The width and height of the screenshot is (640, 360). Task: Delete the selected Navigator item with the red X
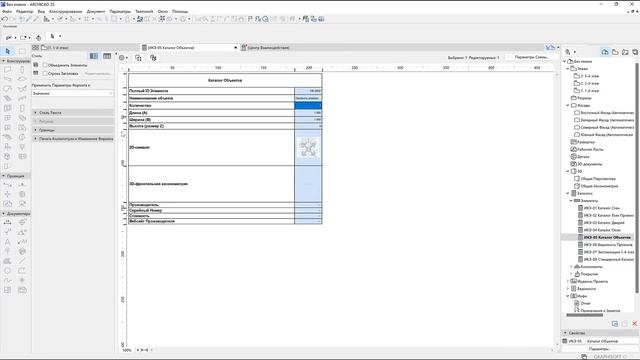click(635, 324)
